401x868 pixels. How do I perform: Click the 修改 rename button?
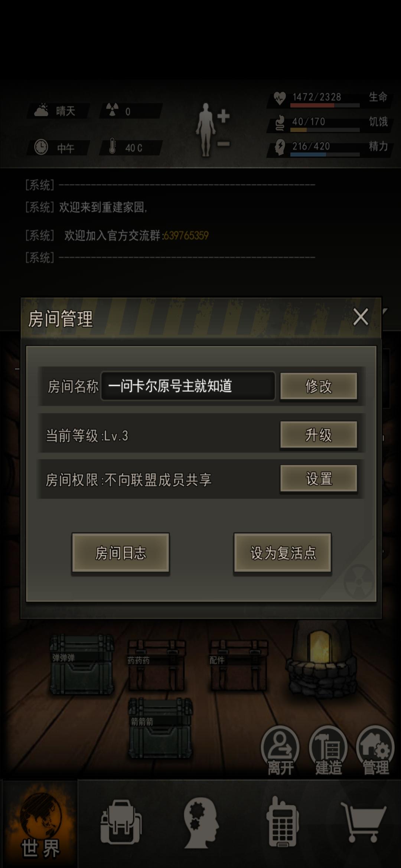pos(319,387)
